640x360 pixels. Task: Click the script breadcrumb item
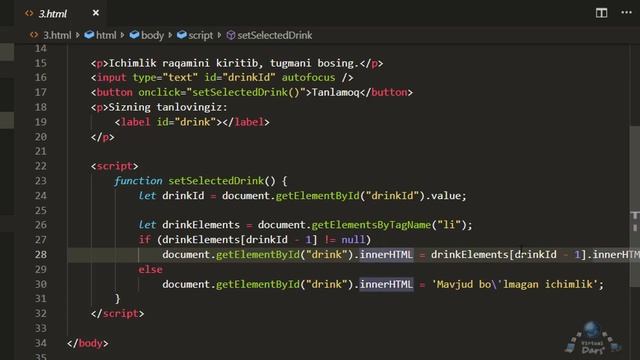pos(200,36)
